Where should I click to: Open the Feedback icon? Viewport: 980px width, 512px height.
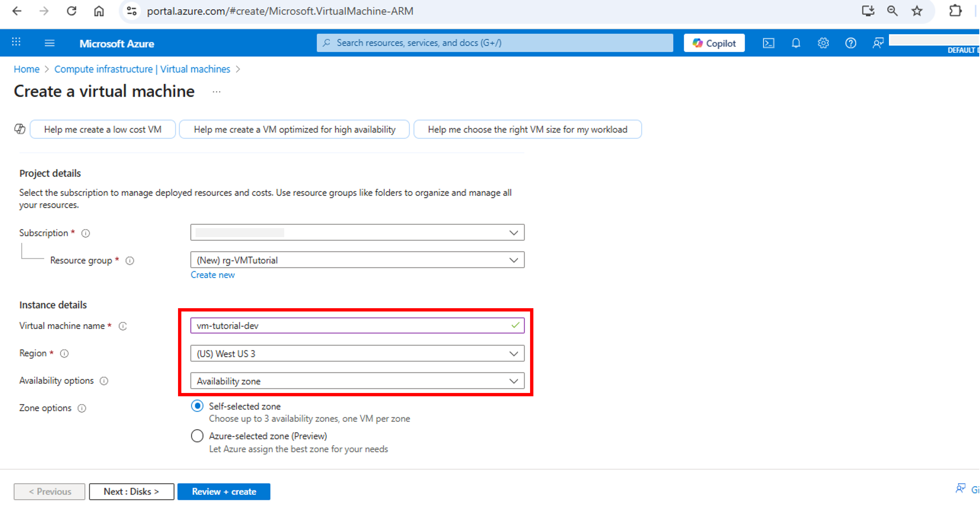pyautogui.click(x=878, y=43)
